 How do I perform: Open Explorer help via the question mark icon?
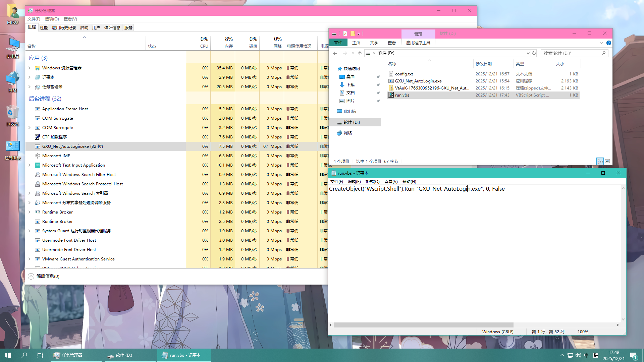pyautogui.click(x=609, y=43)
